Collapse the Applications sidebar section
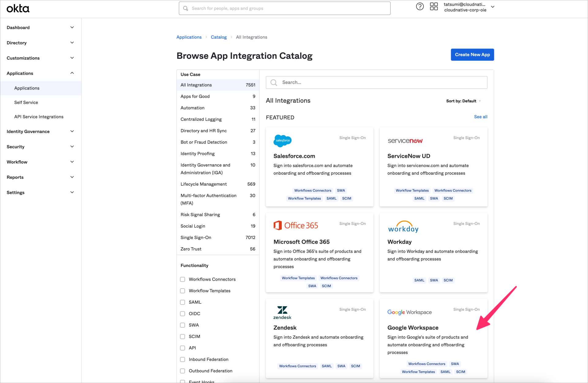The image size is (588, 383). tap(72, 73)
